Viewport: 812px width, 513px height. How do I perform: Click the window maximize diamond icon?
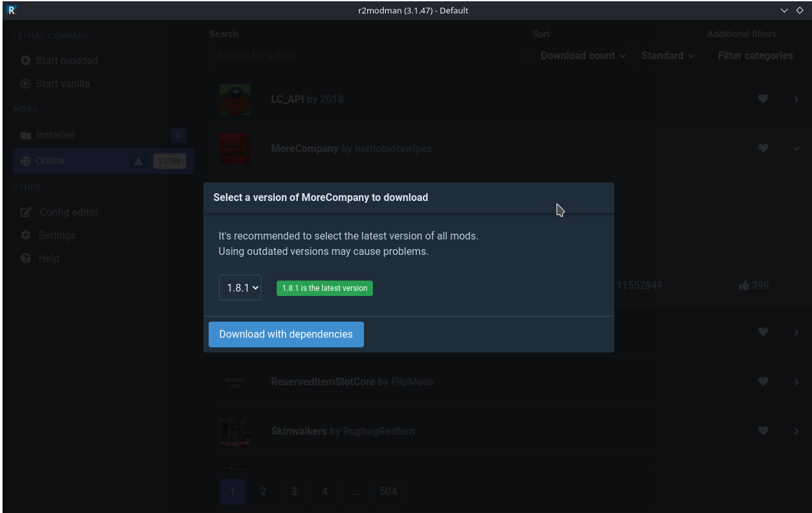[800, 10]
